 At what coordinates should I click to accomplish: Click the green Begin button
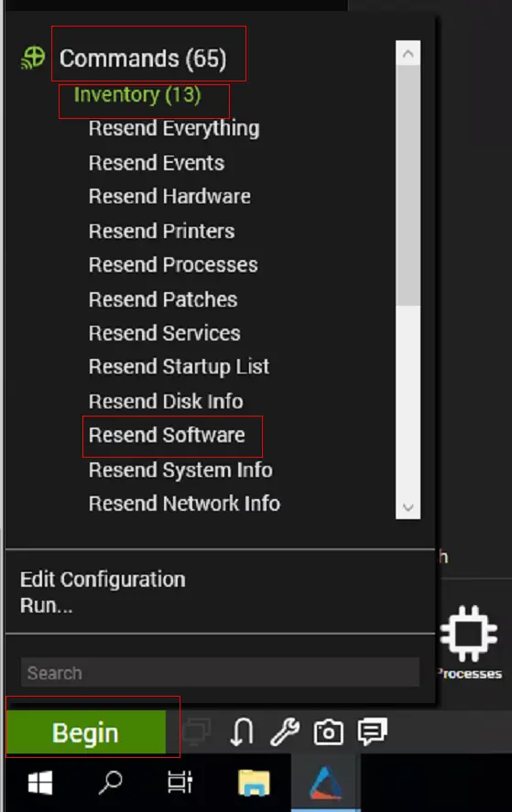85,732
